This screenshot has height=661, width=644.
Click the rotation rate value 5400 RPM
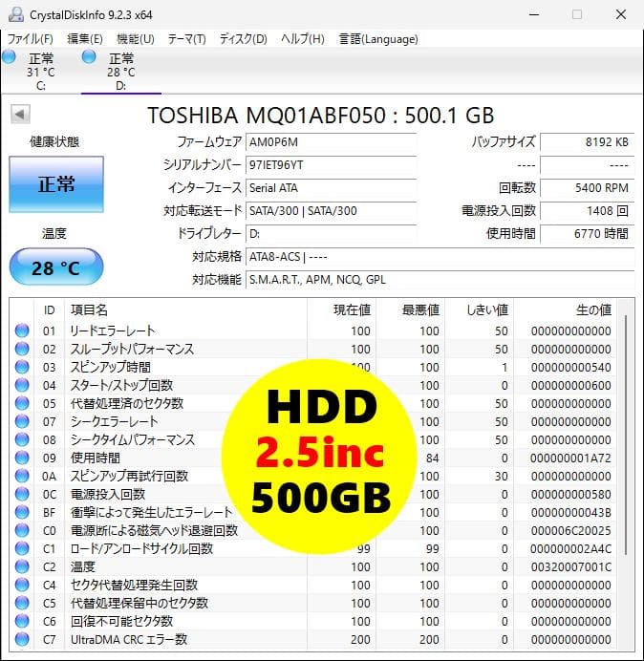587,187
